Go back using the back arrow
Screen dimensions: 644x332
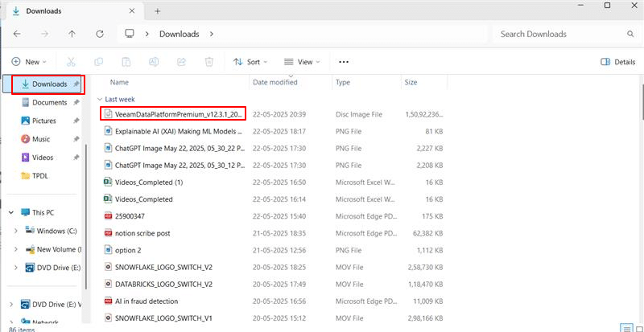coord(17,34)
